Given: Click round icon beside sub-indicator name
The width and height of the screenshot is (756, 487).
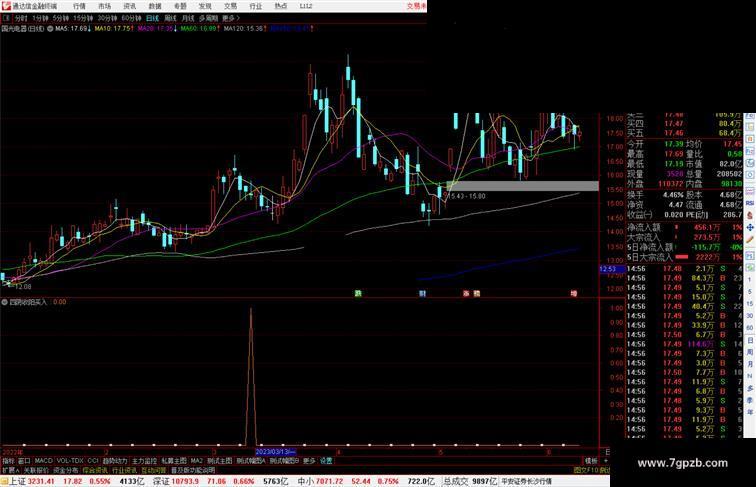Looking at the screenshot, I should [4, 302].
